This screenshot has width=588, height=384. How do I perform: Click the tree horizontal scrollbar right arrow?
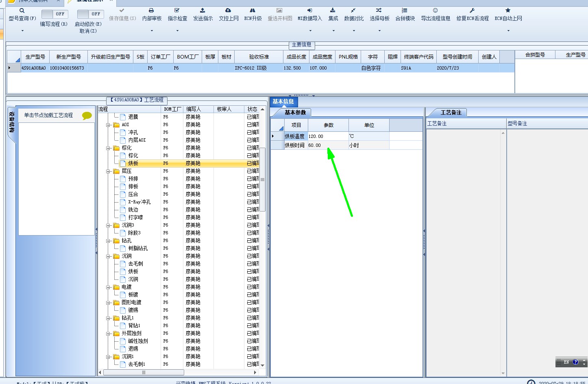255,372
